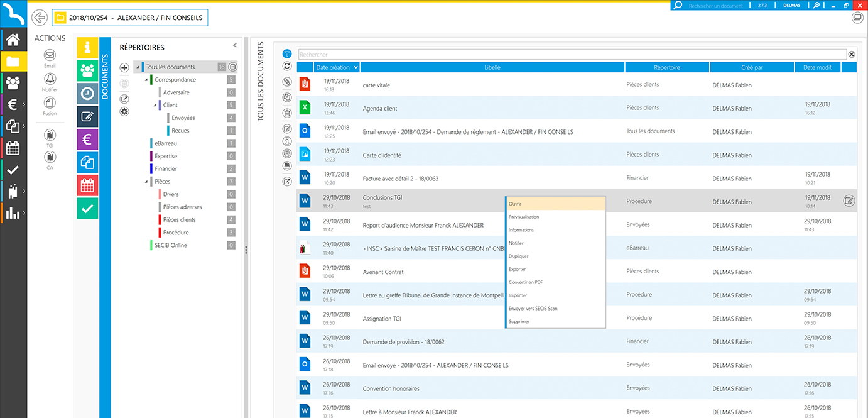Image resolution: width=868 pixels, height=418 pixels.
Task: Open the blue documents tile
Action: tap(87, 162)
